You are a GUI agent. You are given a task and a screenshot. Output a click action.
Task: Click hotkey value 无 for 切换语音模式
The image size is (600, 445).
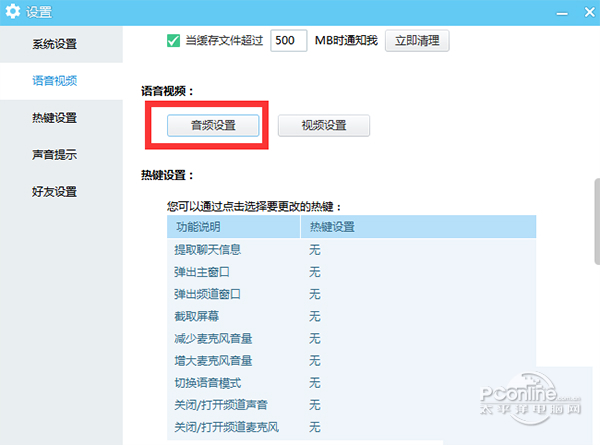315,383
